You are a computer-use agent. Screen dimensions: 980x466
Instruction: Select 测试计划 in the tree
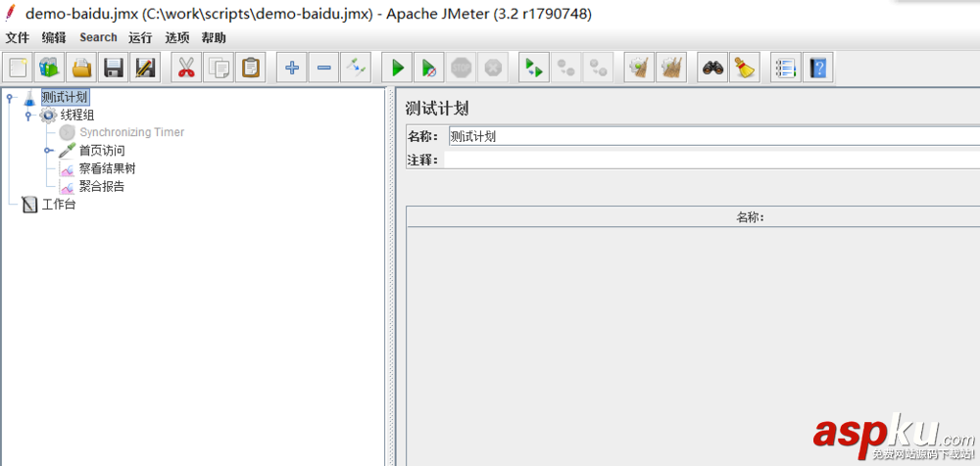tap(65, 98)
